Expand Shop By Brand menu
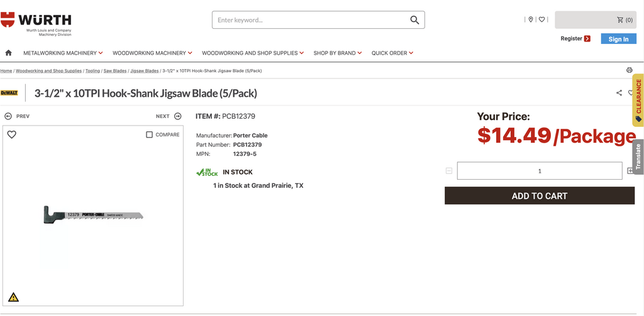The width and height of the screenshot is (644, 316). [338, 53]
